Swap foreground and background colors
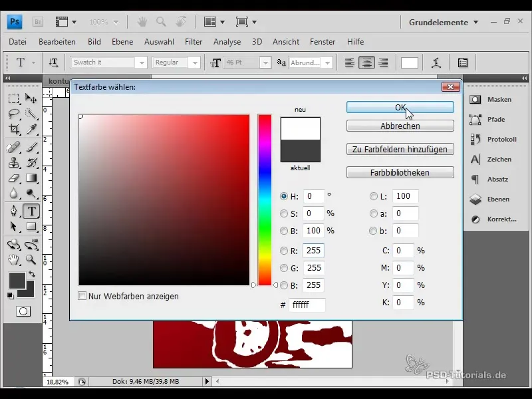The image size is (532, 399). [x=32, y=274]
